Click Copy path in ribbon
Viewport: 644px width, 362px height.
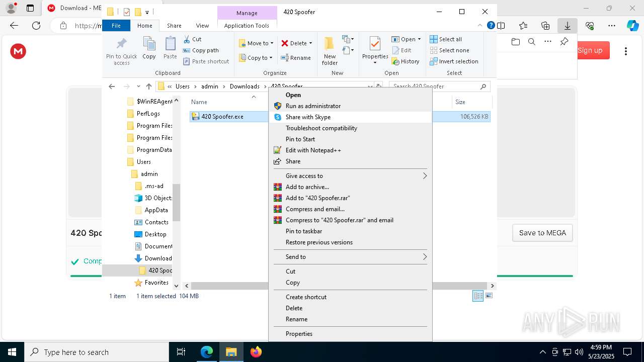click(201, 50)
